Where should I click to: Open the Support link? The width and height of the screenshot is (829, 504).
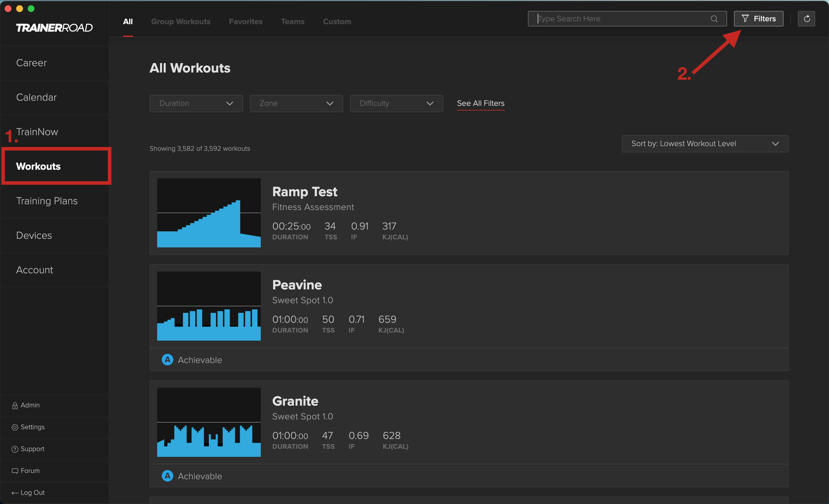(x=32, y=449)
